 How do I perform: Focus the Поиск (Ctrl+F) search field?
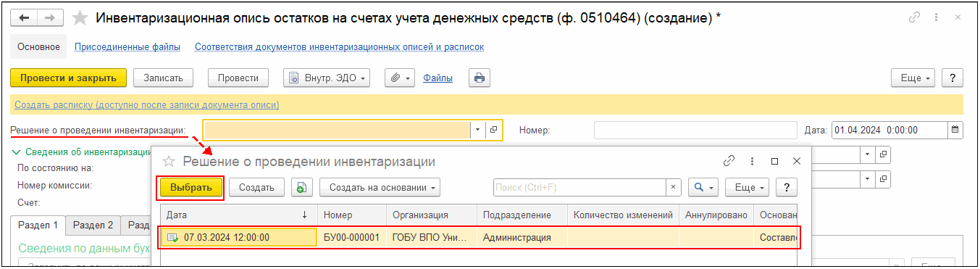tap(579, 187)
